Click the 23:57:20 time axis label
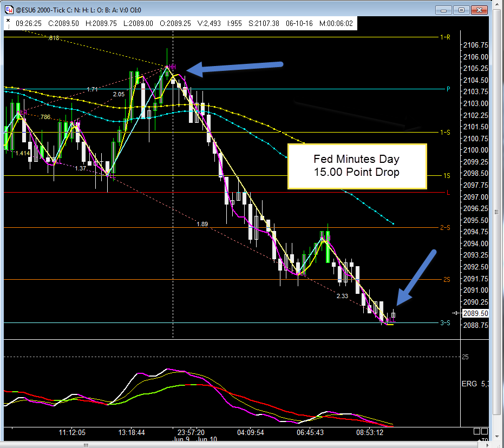The image size is (504, 448). click(x=191, y=432)
